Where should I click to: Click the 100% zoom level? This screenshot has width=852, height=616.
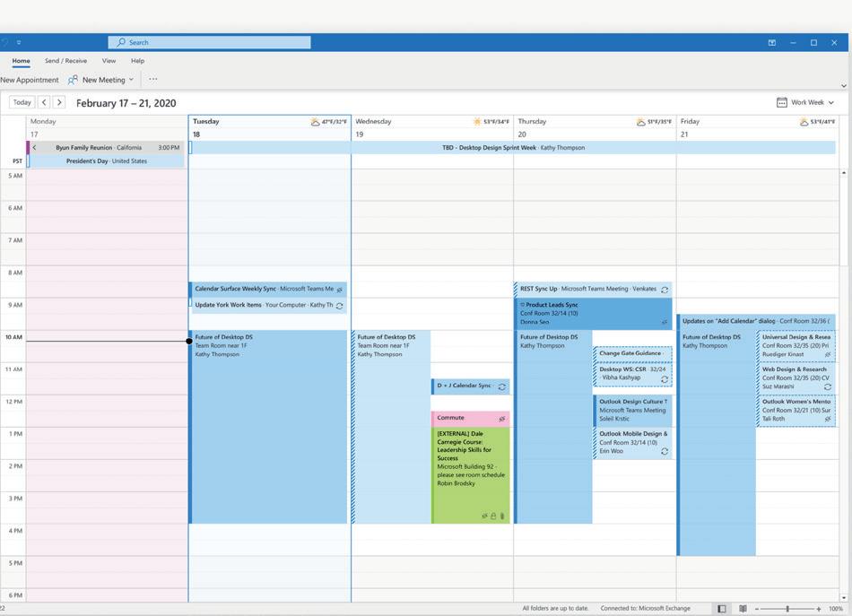click(x=835, y=609)
